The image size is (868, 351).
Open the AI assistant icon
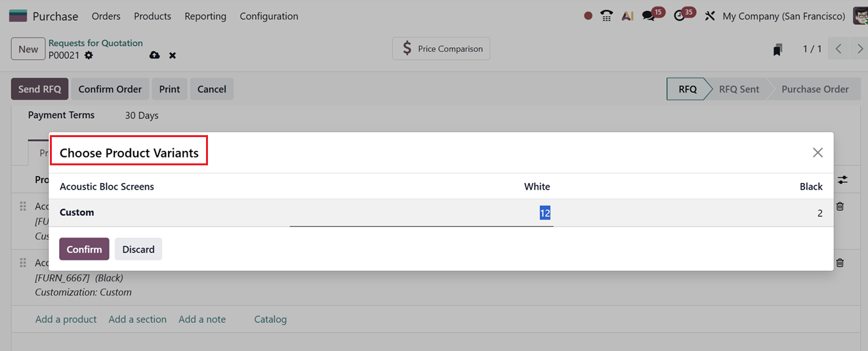coord(627,16)
